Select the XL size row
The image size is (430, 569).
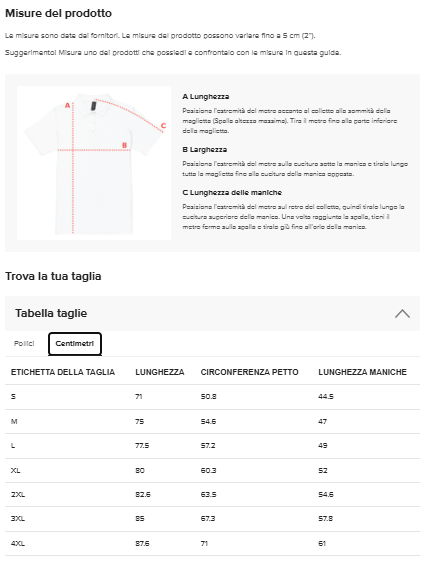(x=212, y=470)
